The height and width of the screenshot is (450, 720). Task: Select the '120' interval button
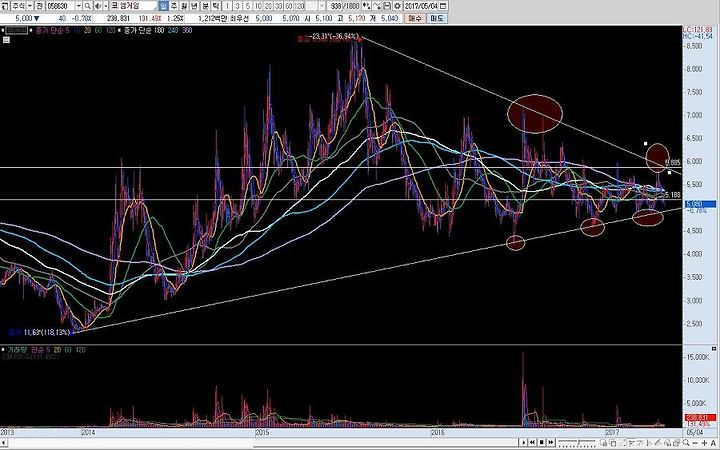(x=299, y=6)
